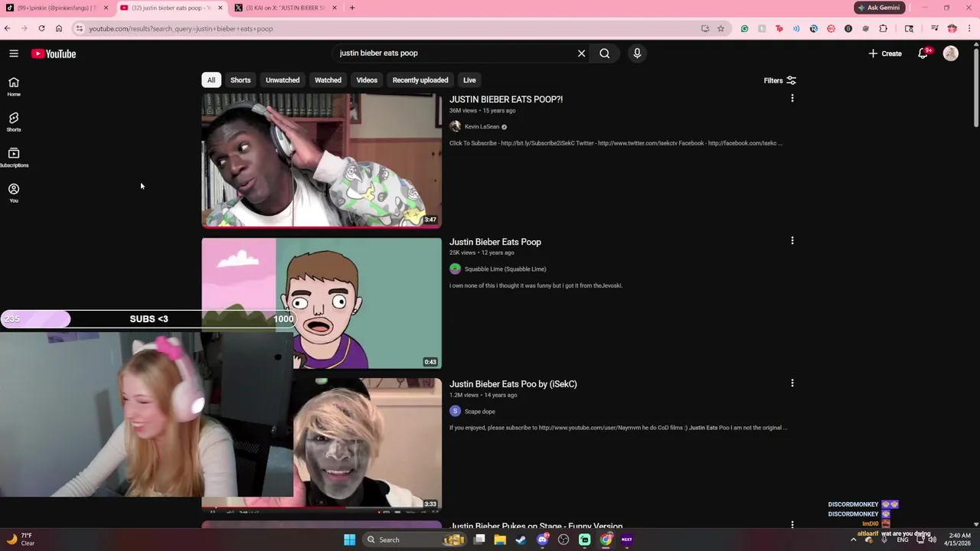Open Home in the sidebar
This screenshot has width=980, height=551.
click(x=14, y=86)
